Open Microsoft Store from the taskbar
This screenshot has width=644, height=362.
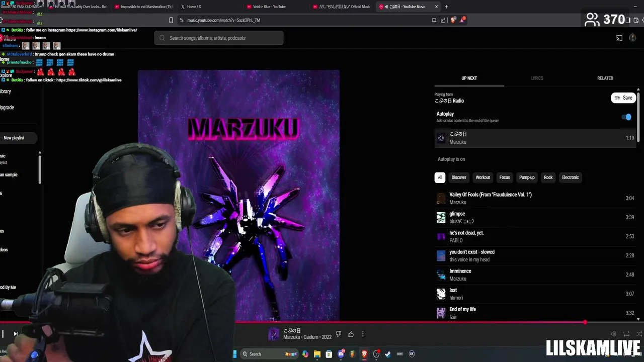329,354
